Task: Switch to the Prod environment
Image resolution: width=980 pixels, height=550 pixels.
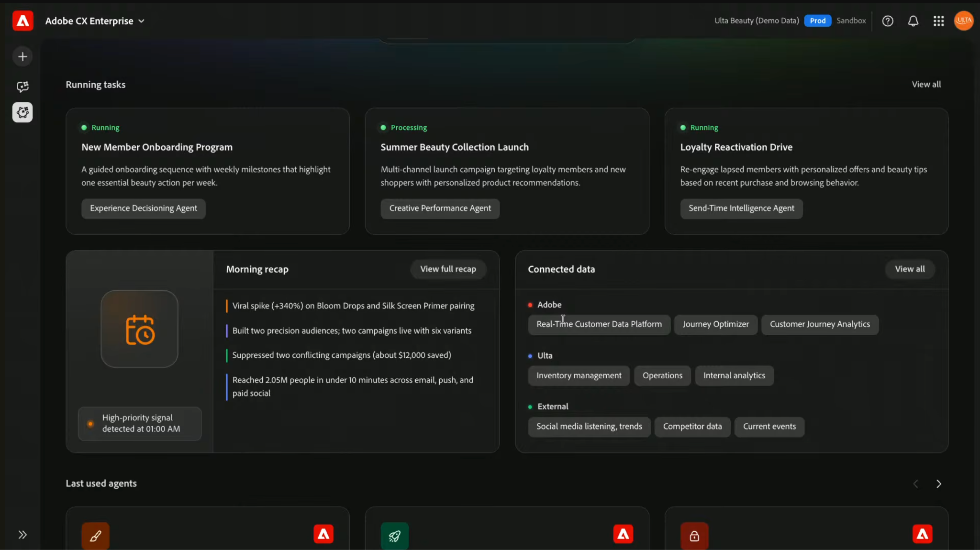Action: (x=817, y=21)
